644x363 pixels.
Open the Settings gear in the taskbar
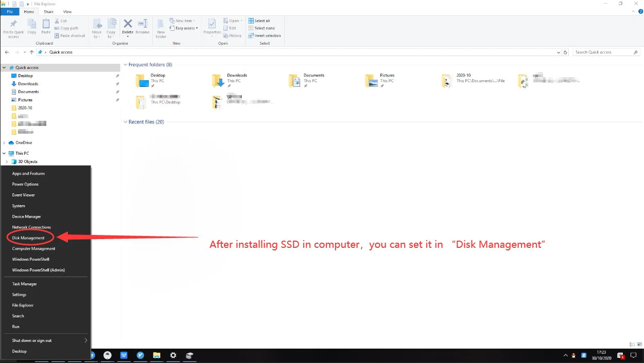point(173,355)
